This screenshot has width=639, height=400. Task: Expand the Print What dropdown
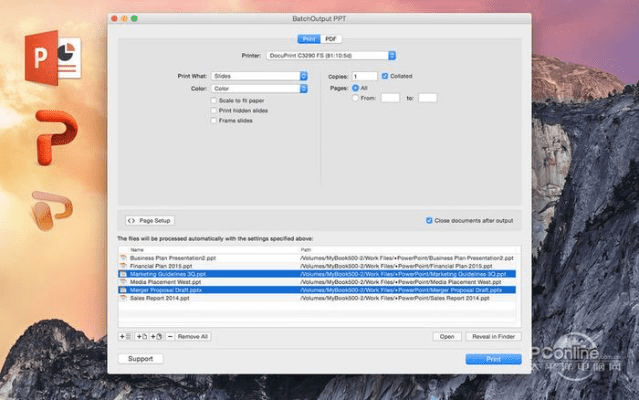click(x=261, y=76)
